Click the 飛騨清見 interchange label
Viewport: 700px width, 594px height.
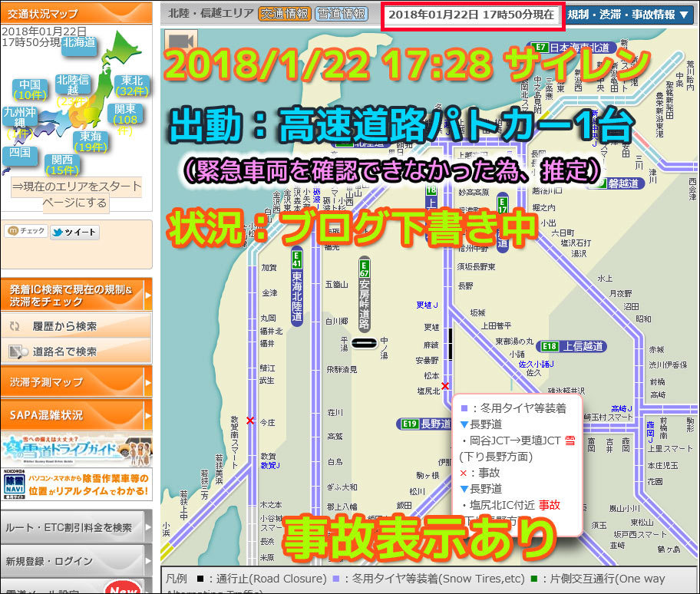(x=342, y=369)
